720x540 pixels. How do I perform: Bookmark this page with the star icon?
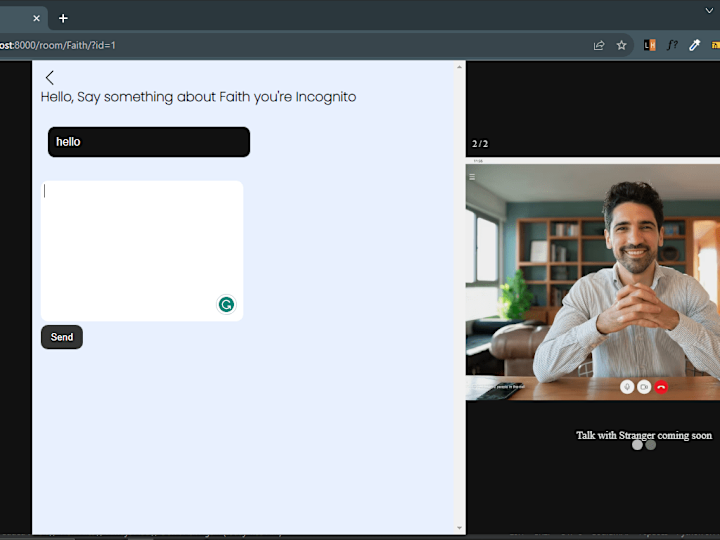coord(621,45)
